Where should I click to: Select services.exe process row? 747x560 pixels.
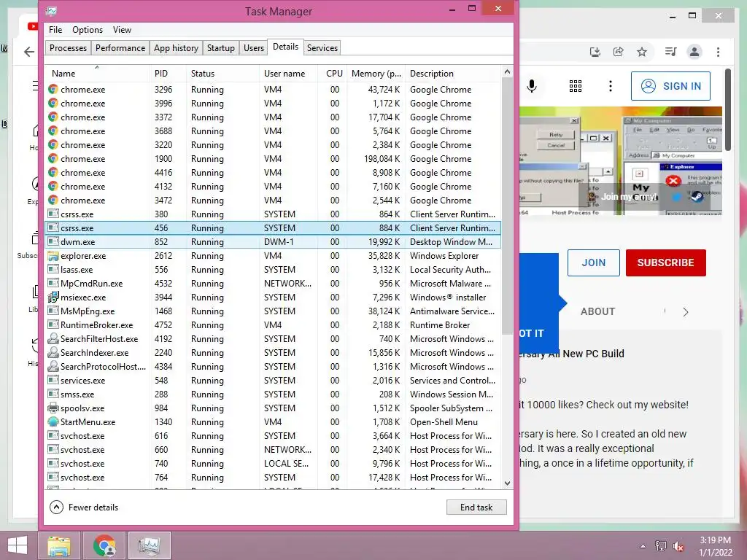[x=274, y=381]
